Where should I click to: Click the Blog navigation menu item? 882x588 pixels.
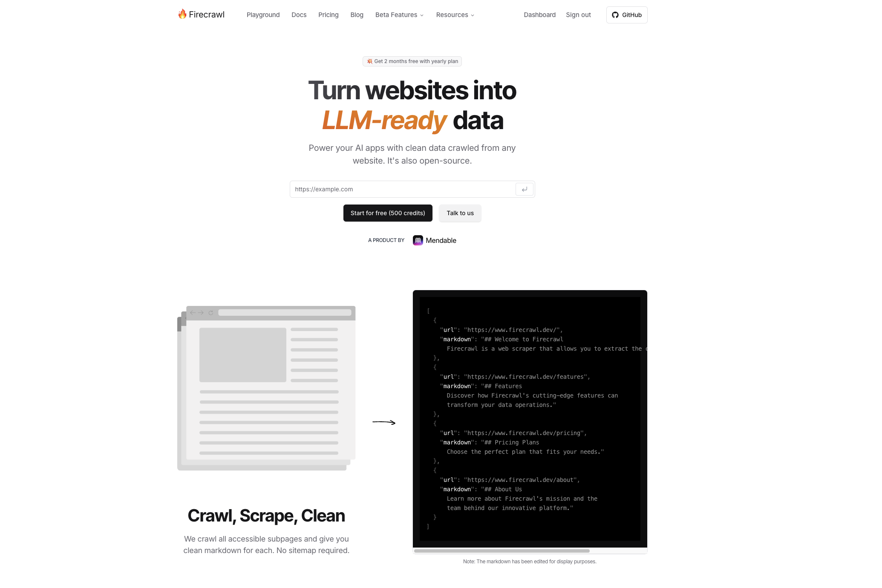click(x=356, y=14)
